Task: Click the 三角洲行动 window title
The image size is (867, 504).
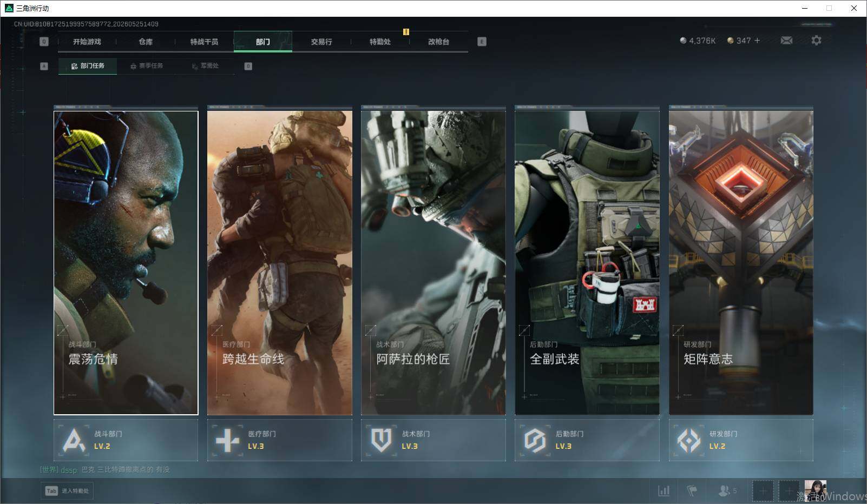Action: pos(32,8)
